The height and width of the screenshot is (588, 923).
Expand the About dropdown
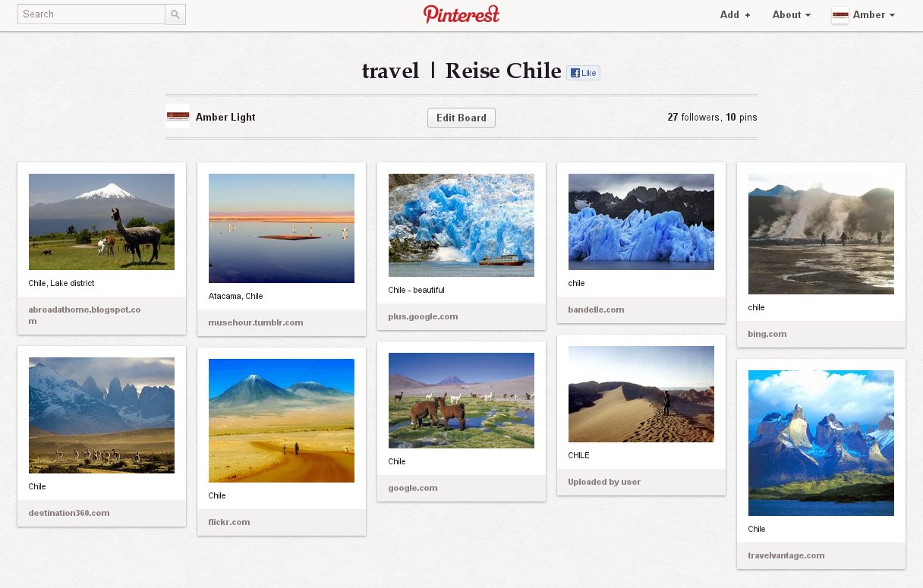(x=792, y=15)
